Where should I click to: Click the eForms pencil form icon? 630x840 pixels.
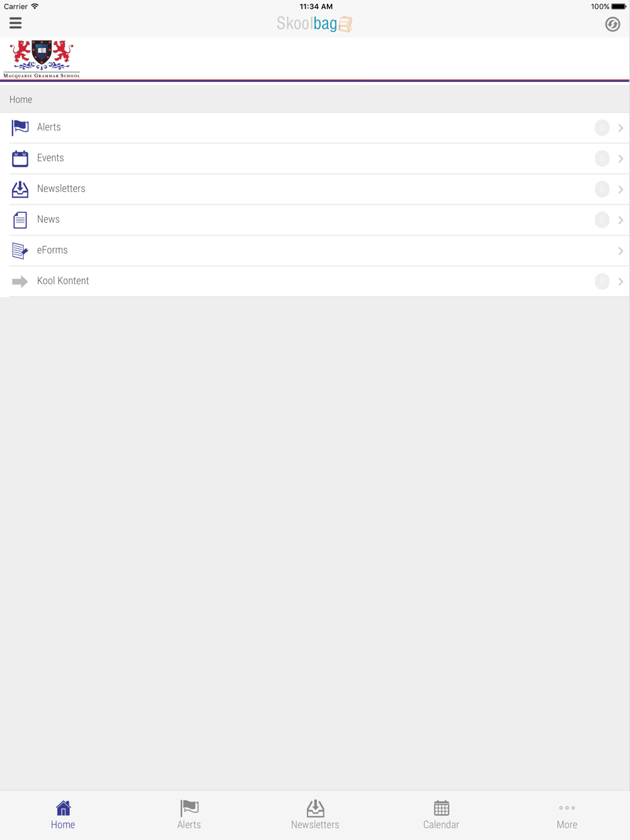(20, 251)
